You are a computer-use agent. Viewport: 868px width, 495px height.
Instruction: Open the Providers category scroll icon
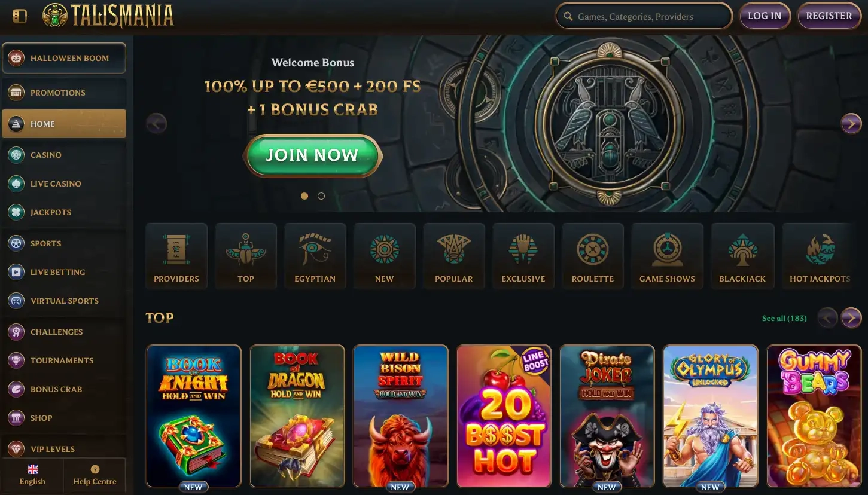point(176,256)
